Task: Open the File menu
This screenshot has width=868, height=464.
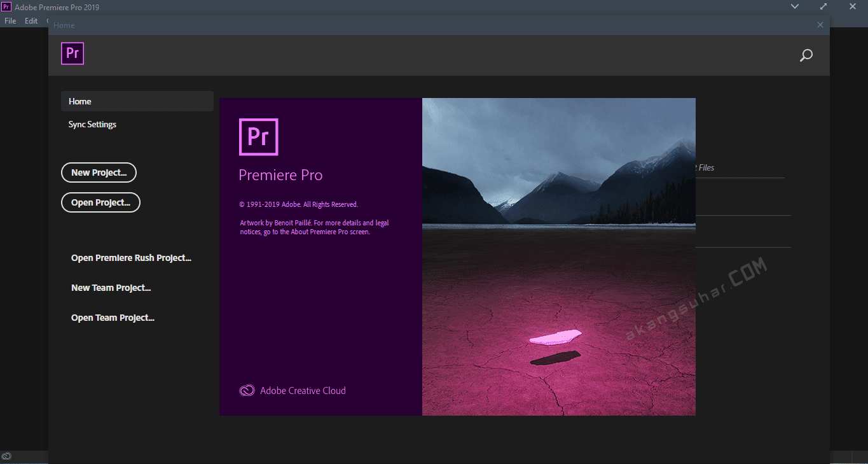Action: pos(10,21)
